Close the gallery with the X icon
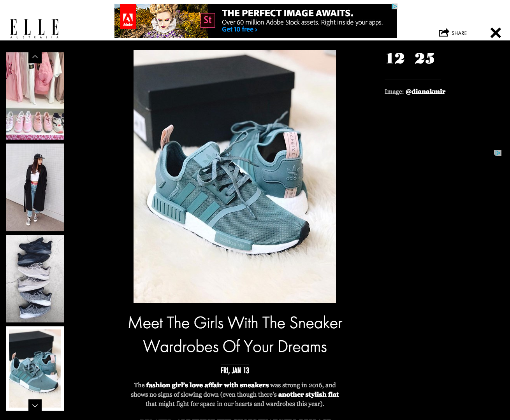Viewport: 510px width, 420px height. click(x=496, y=33)
